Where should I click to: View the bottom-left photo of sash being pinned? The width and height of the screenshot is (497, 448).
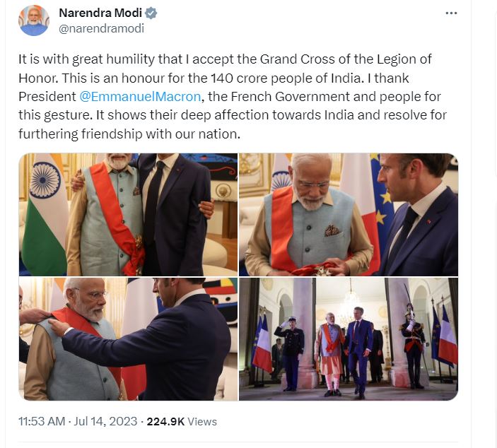pos(128,338)
